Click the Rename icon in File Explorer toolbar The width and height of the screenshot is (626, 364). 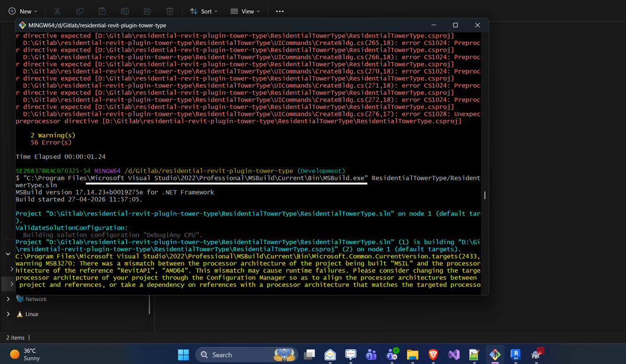pyautogui.click(x=125, y=11)
